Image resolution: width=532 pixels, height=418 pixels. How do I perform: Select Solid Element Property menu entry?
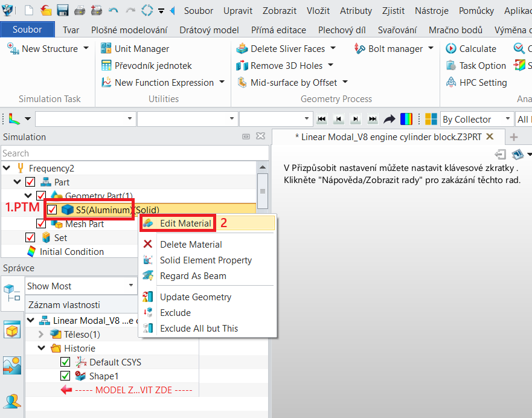(x=207, y=260)
